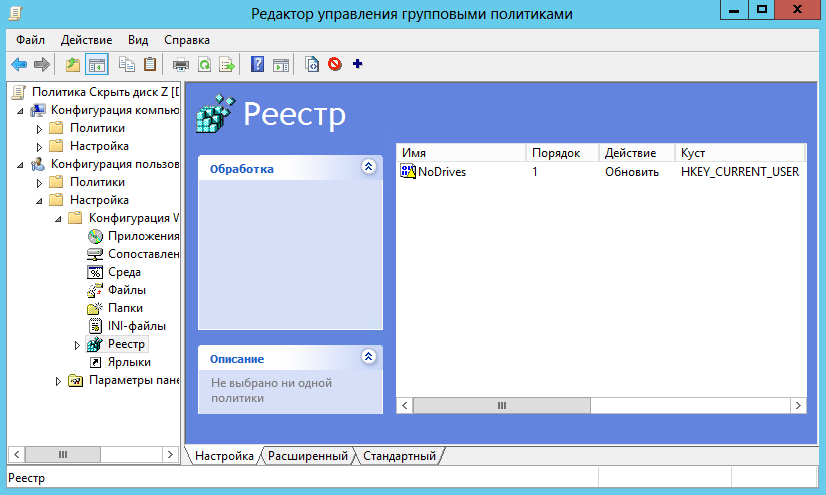Expand the Реестр tree node

coord(77,345)
